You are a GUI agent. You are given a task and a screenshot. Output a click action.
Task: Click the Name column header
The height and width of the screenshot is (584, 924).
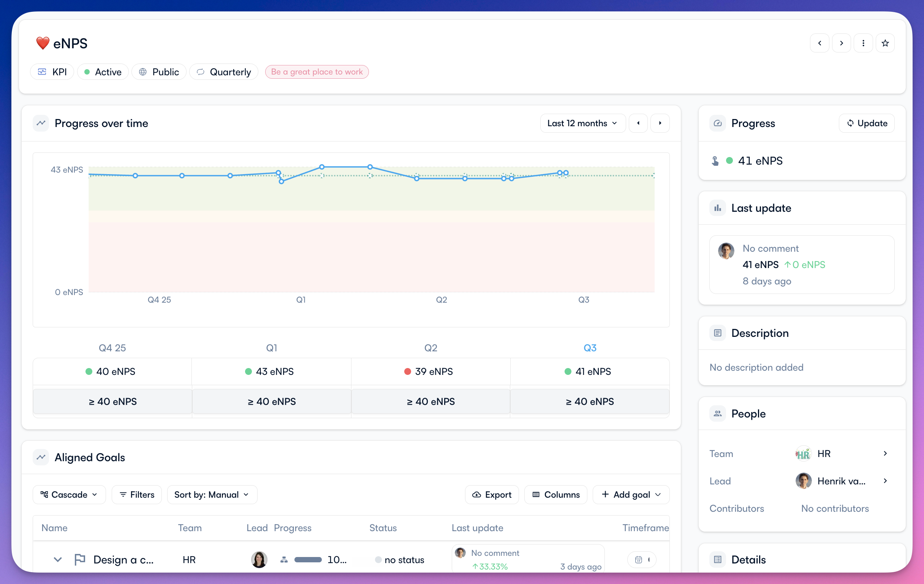pos(54,528)
